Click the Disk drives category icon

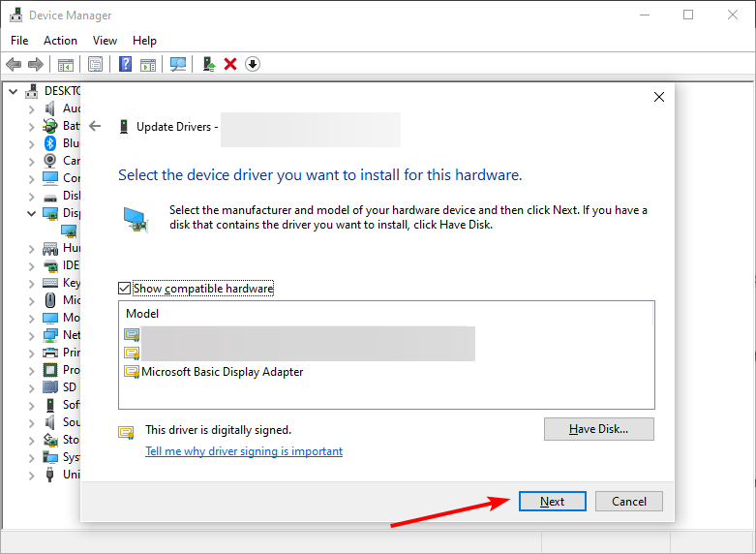pyautogui.click(x=50, y=198)
